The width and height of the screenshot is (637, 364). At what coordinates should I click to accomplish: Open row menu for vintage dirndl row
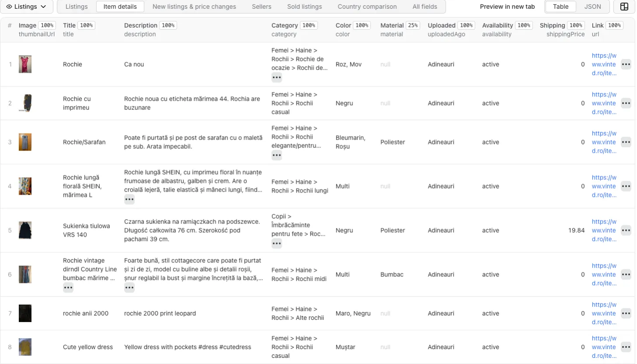(x=626, y=275)
